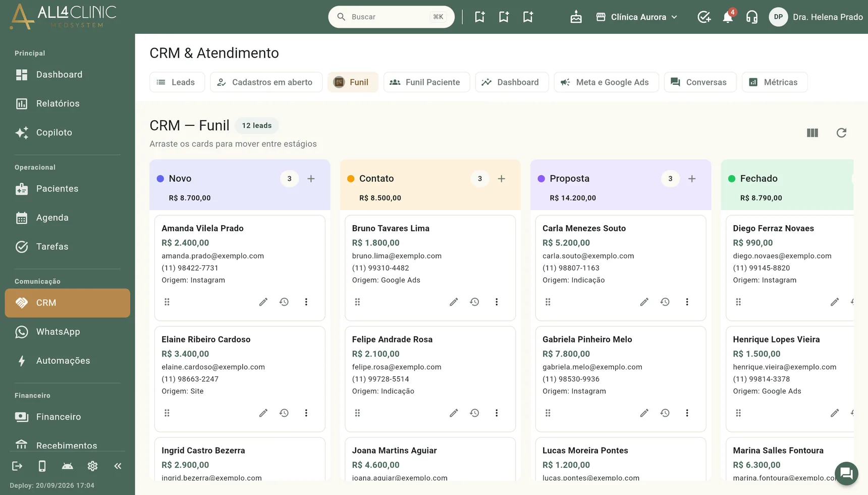
Task: Click the Android icon in sidebar footer
Action: [x=67, y=466]
